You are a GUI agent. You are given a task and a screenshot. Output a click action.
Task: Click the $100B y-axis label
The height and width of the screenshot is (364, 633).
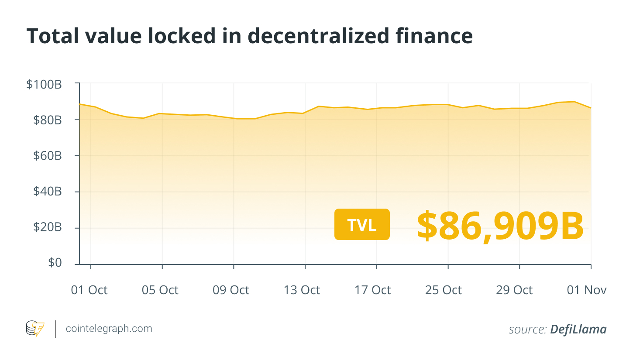(44, 84)
